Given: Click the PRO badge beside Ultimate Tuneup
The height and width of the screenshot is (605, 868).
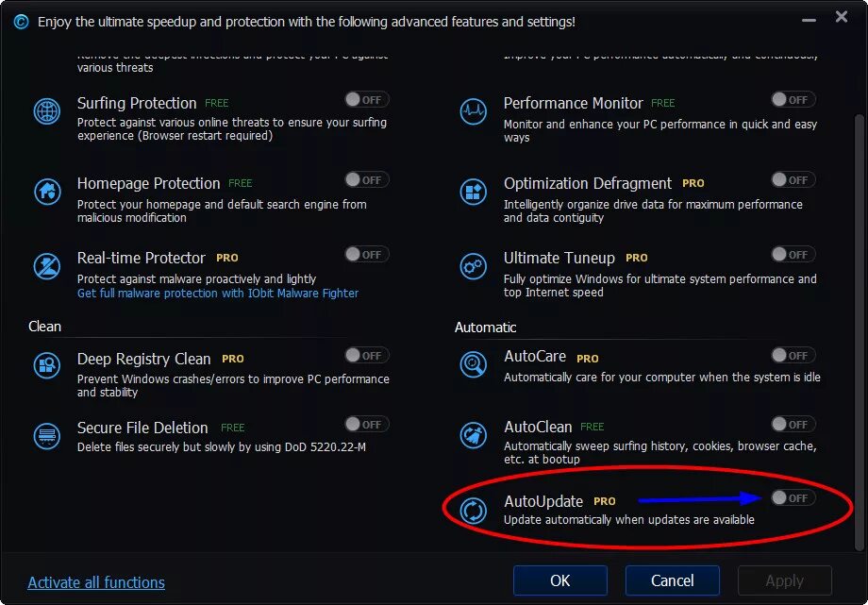Looking at the screenshot, I should point(637,258).
